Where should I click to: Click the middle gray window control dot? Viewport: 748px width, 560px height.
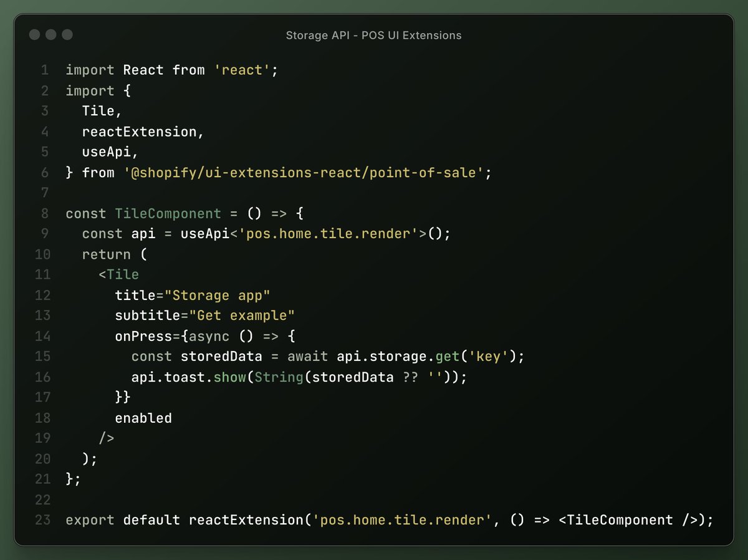(x=51, y=35)
